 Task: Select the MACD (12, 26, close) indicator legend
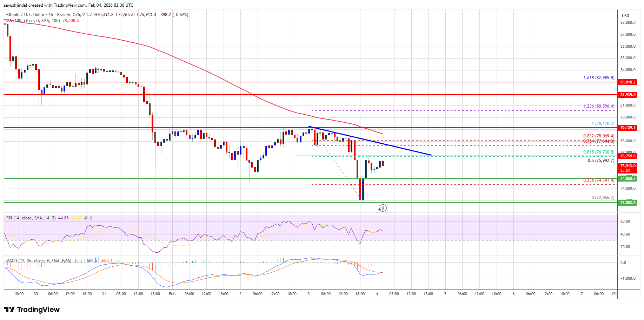tap(39, 261)
